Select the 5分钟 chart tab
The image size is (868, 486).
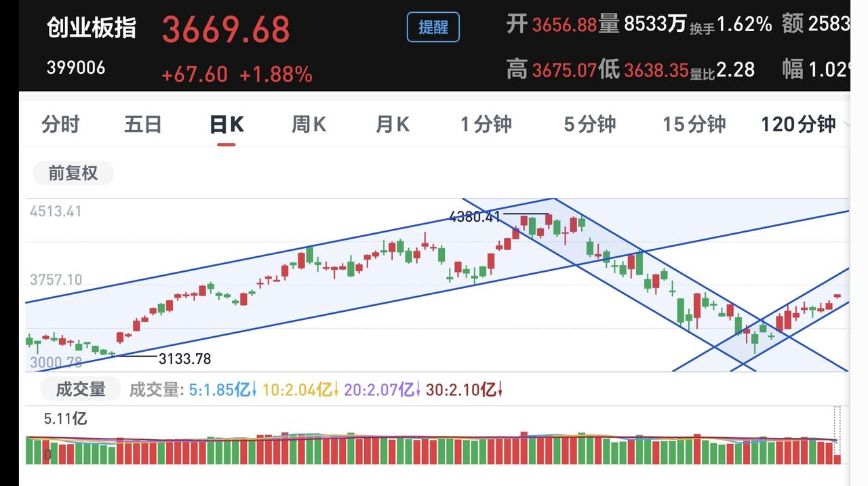point(590,125)
